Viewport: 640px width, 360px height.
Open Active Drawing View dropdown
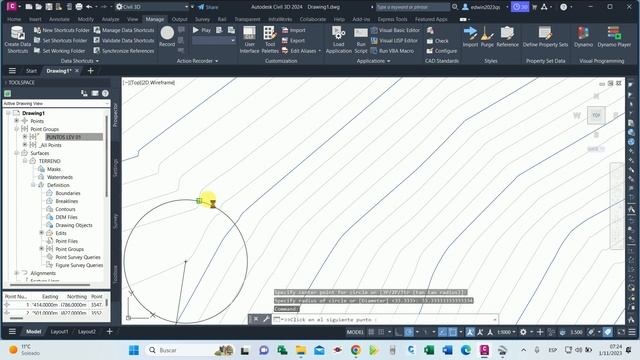(x=56, y=104)
